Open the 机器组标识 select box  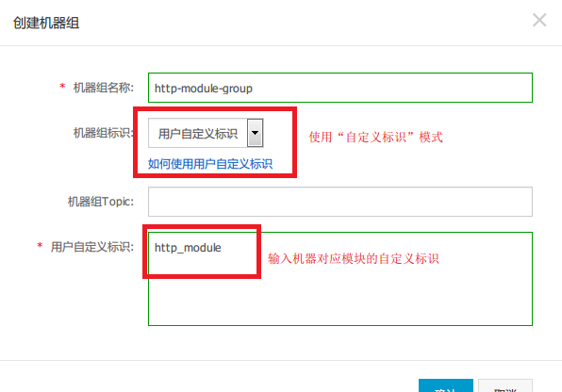(x=206, y=133)
